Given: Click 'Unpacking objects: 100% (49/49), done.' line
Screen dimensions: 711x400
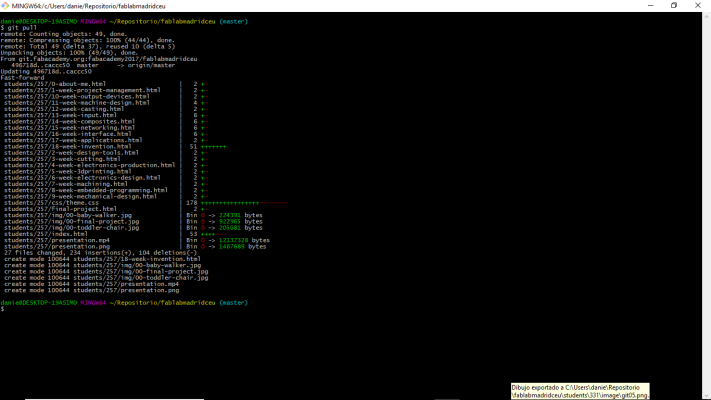Looking at the screenshot, I should [x=69, y=53].
